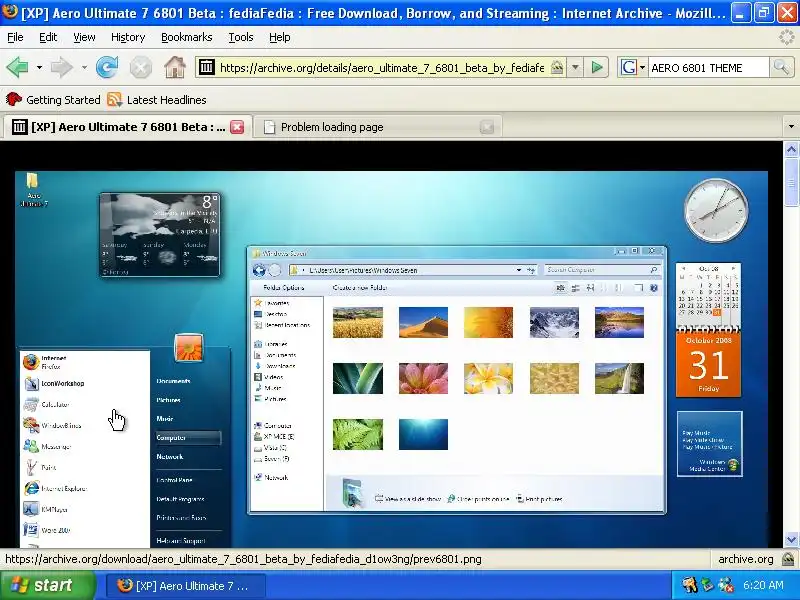
Task: Open the Forward button history dropdown
Action: [x=84, y=67]
